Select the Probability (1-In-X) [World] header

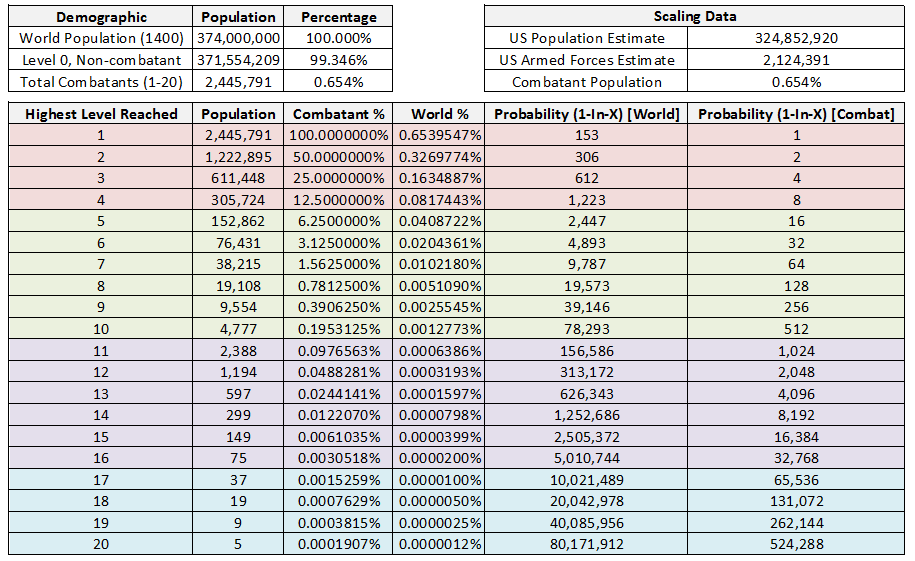pos(587,114)
